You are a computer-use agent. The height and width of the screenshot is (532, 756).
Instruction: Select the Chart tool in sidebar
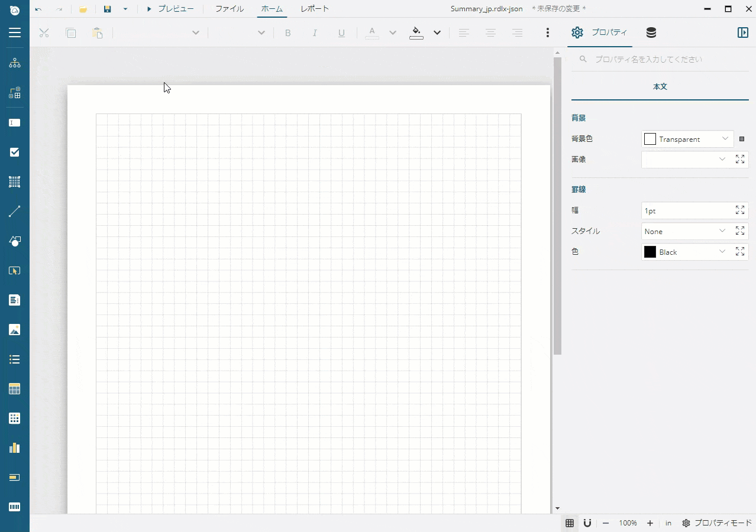(x=15, y=448)
